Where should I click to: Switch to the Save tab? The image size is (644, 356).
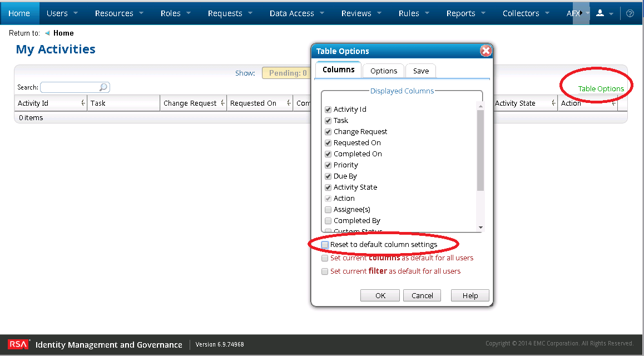420,71
